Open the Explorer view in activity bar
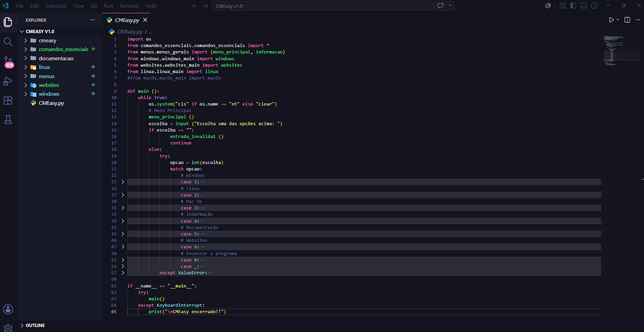Image resolution: width=644 pixels, height=332 pixels. [8, 22]
